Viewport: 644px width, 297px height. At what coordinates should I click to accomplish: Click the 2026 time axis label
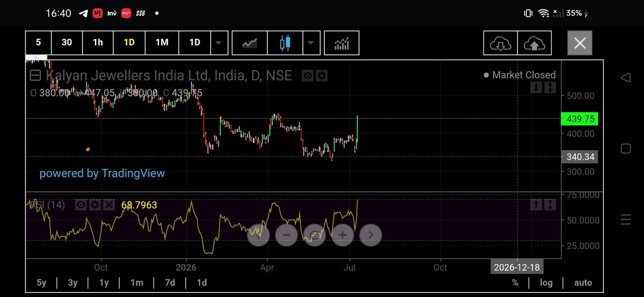tap(186, 267)
